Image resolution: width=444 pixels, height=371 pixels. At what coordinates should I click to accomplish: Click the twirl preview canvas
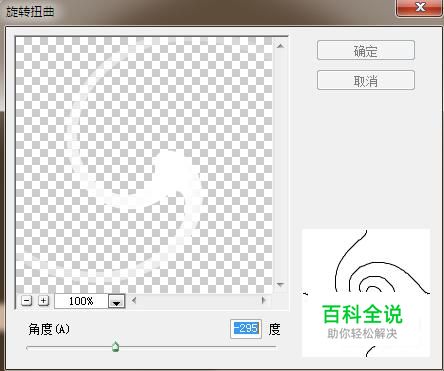(144, 165)
